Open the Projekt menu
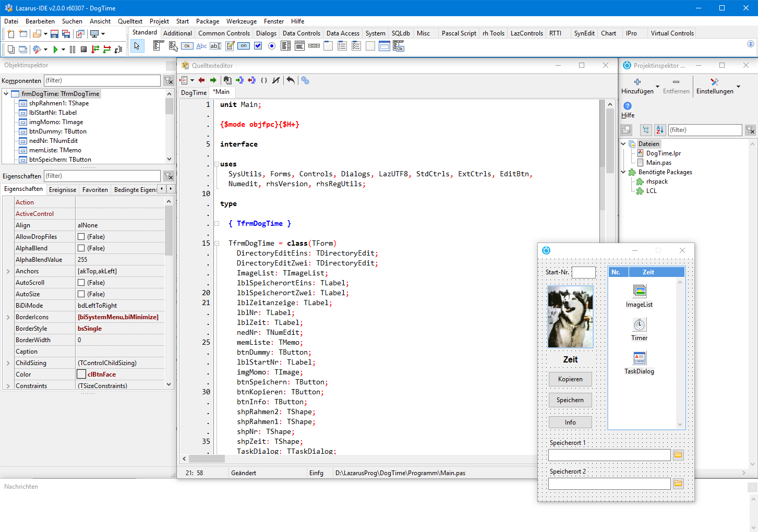Screen dimensions: 758x532 (159, 21)
